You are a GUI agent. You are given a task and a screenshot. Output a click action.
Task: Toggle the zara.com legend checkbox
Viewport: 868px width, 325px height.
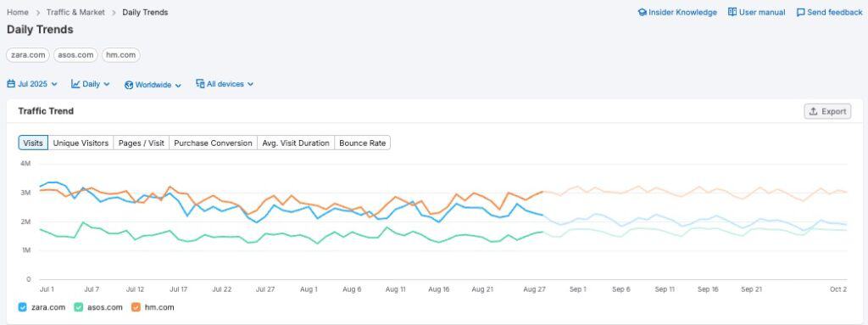(22, 307)
